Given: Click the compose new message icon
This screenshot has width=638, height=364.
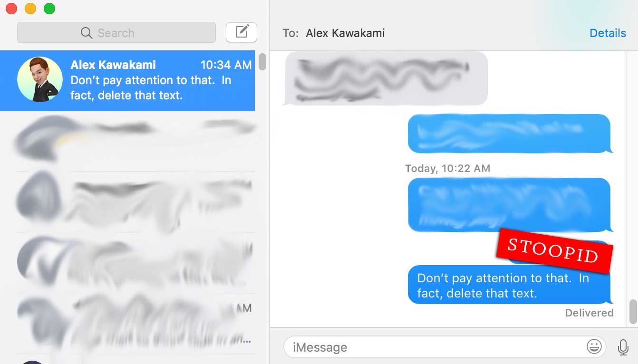Looking at the screenshot, I should coord(242,32).
